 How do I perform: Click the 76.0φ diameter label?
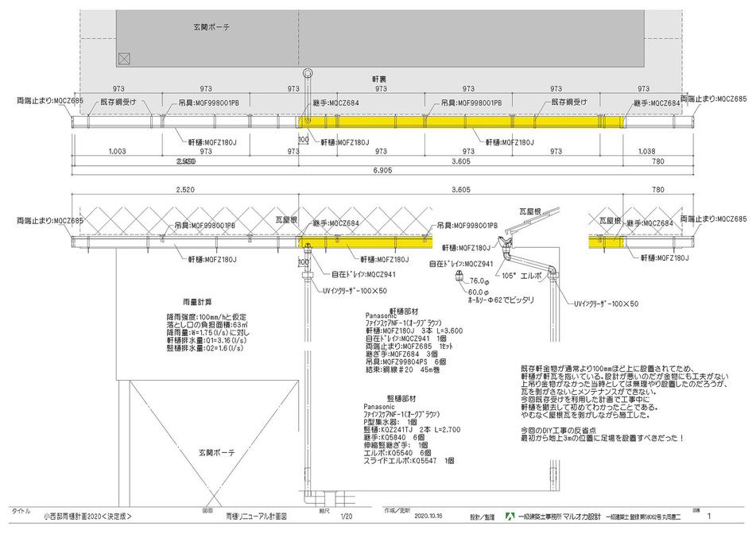(x=479, y=281)
